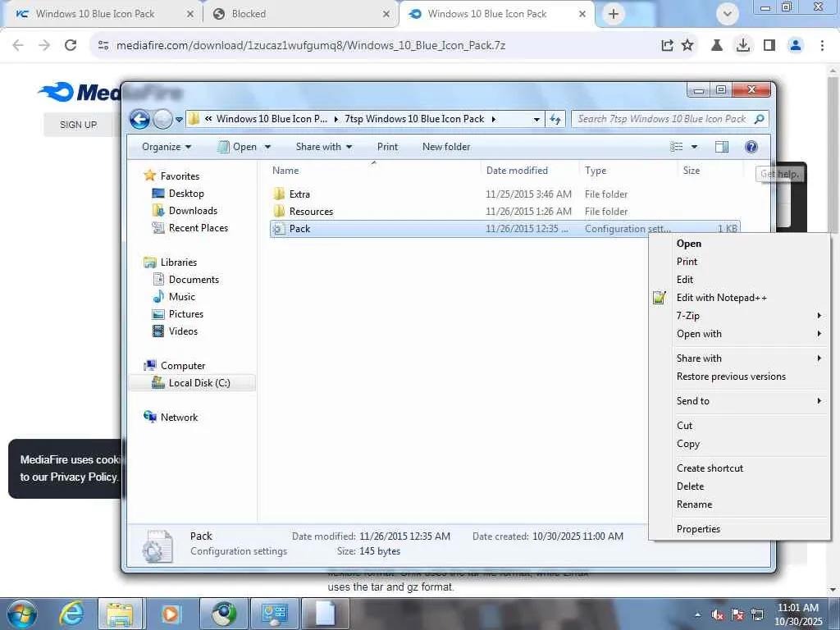The image size is (840, 630).
Task: Open Music library
Action: [x=181, y=296]
